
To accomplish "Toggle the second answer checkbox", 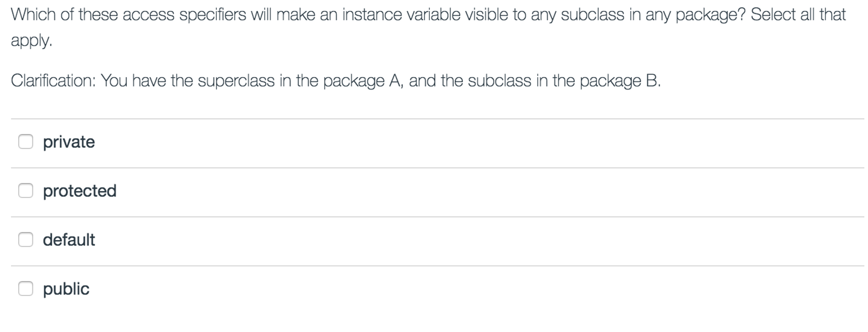I will click(x=26, y=191).
